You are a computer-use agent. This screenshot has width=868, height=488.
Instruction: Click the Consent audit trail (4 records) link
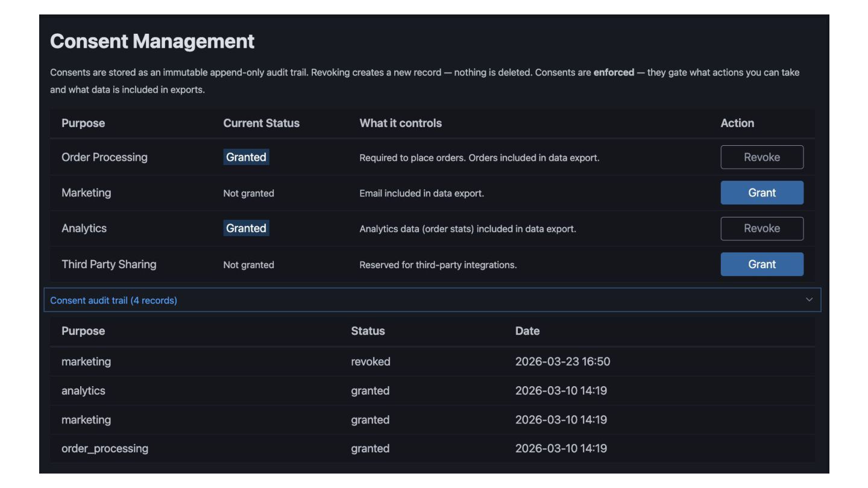(x=113, y=300)
